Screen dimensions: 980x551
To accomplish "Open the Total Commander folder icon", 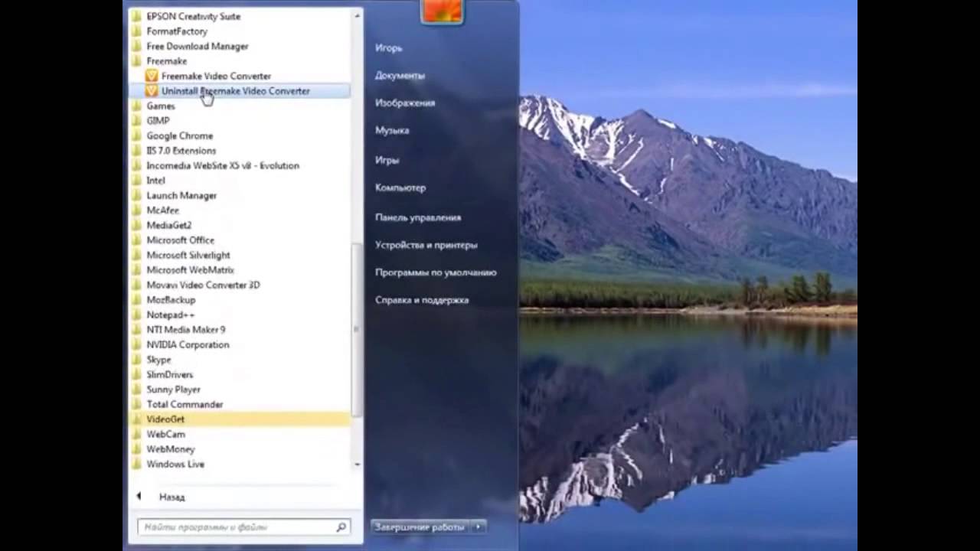I will [x=136, y=404].
